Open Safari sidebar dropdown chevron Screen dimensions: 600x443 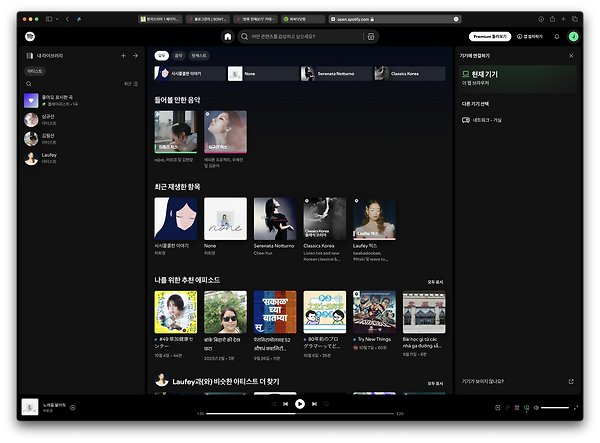click(57, 19)
